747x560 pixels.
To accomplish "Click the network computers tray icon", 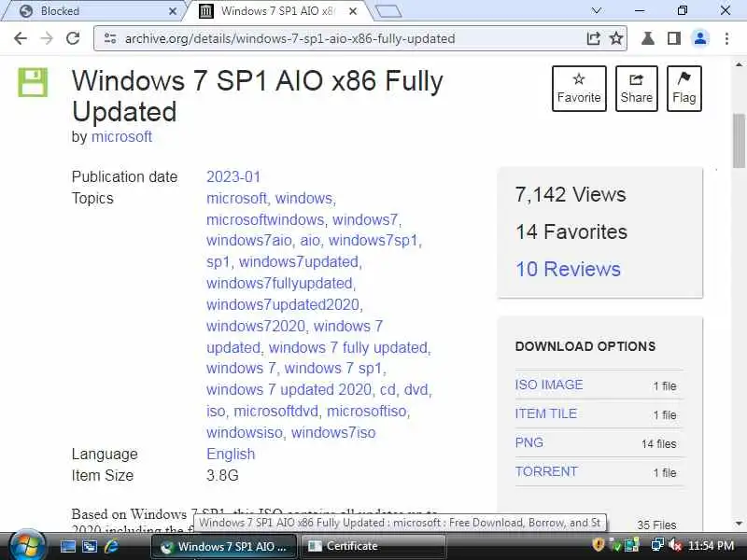I will pos(657,544).
